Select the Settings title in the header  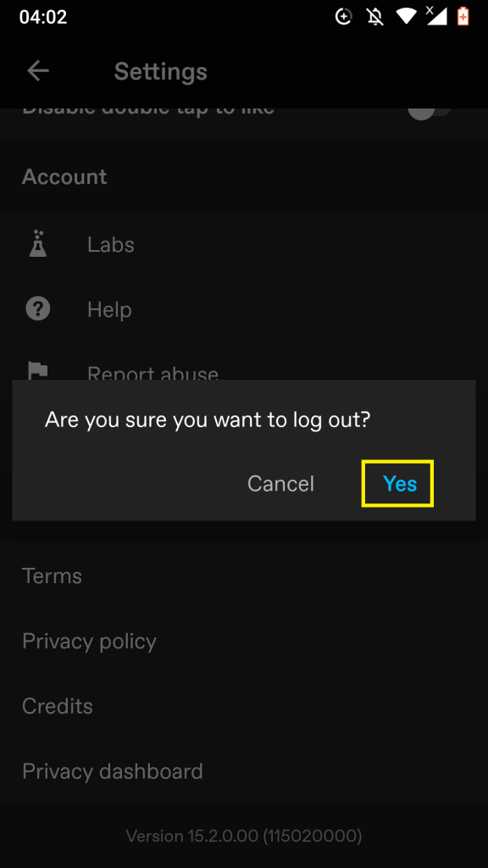point(160,71)
